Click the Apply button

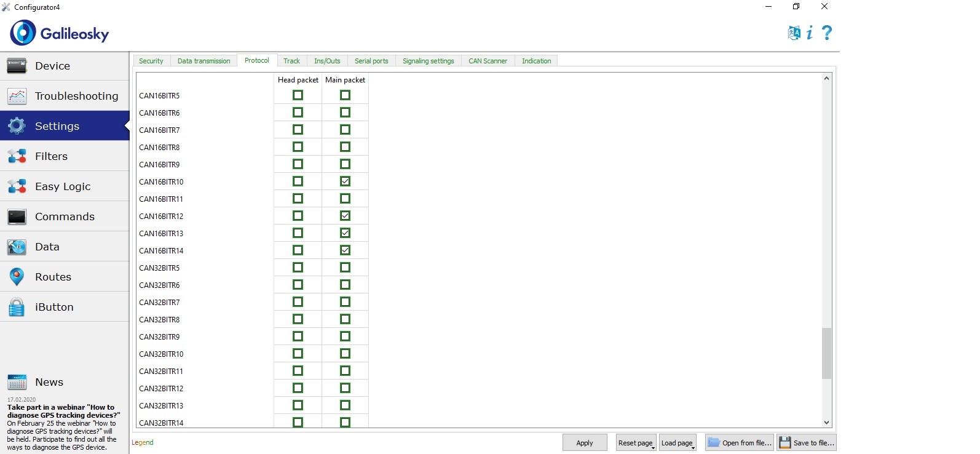pos(585,442)
